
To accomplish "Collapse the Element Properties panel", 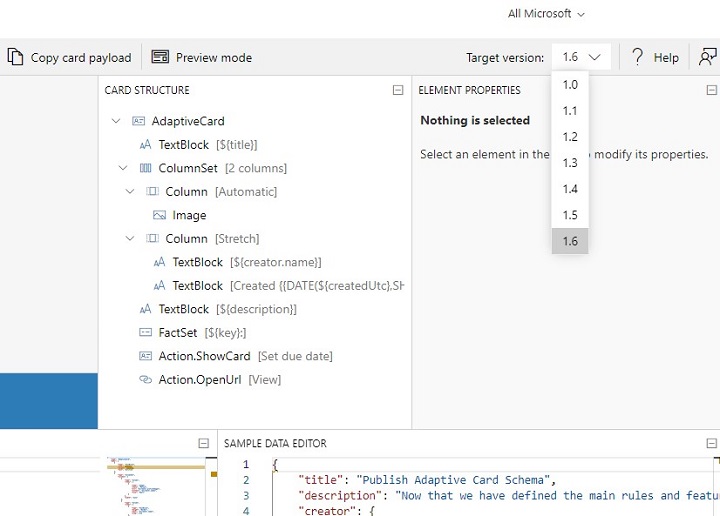I will tap(712, 91).
